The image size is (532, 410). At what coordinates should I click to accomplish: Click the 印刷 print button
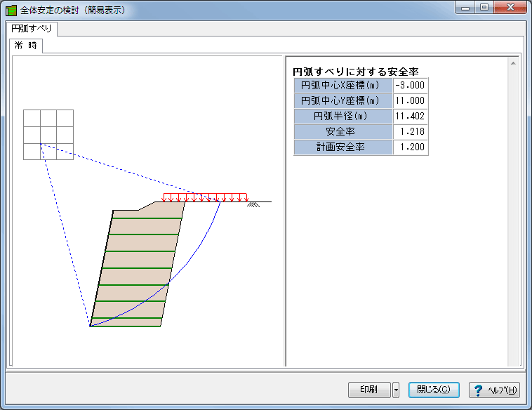[369, 390]
